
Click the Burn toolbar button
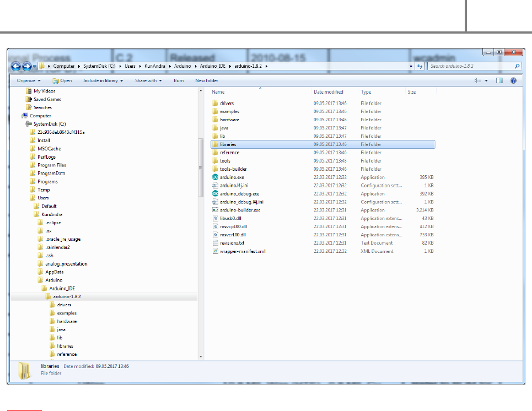click(x=179, y=80)
